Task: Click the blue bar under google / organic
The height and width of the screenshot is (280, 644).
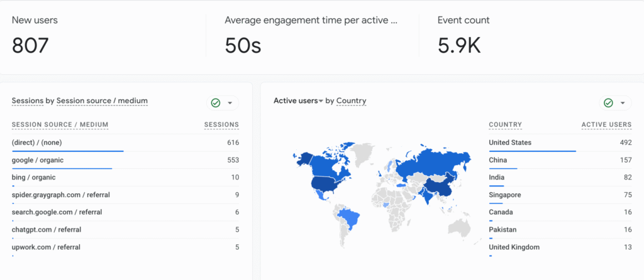Action: tap(62, 168)
